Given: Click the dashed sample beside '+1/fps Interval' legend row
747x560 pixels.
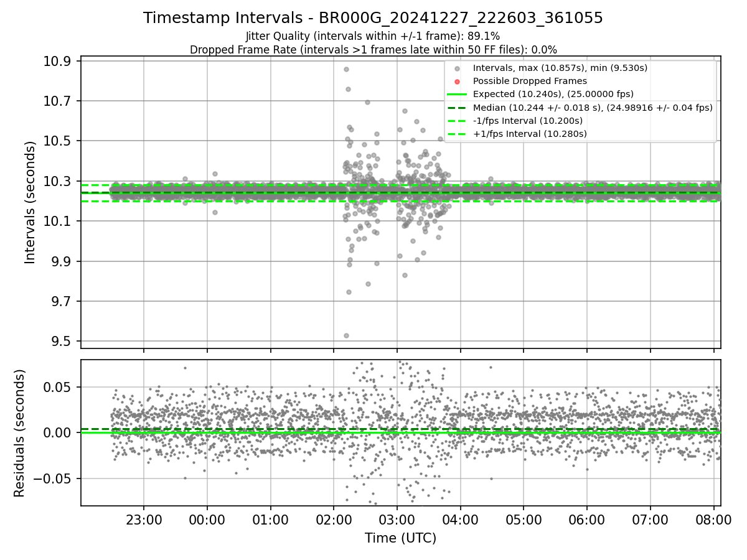Looking at the screenshot, I should click(457, 134).
